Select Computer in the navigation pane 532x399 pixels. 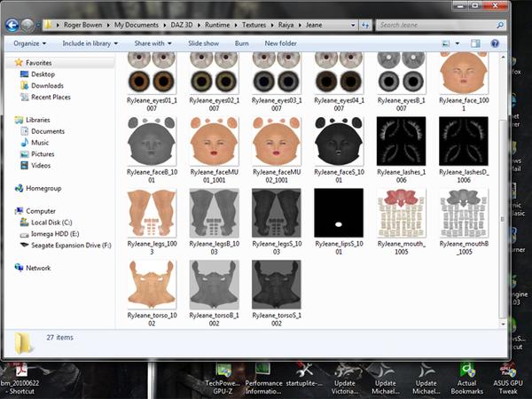coord(41,211)
